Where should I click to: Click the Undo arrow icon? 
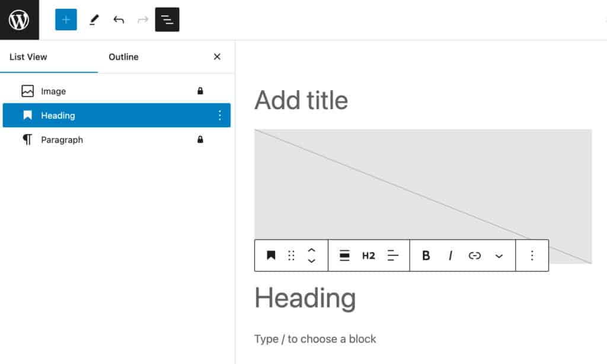coord(119,20)
